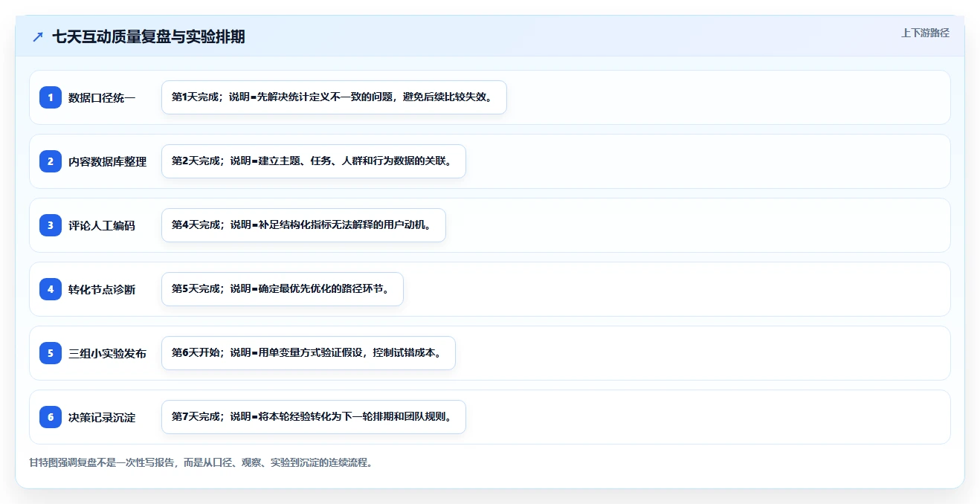Screen dimensions: 980x504
Task: Open the 第1天完成 description card
Action: click(x=334, y=97)
